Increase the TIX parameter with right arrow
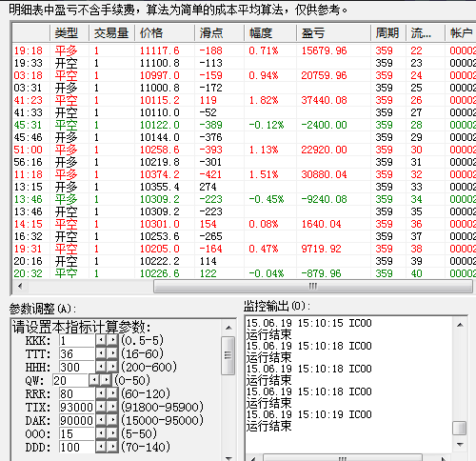This screenshot has width=476, height=461. click(112, 407)
